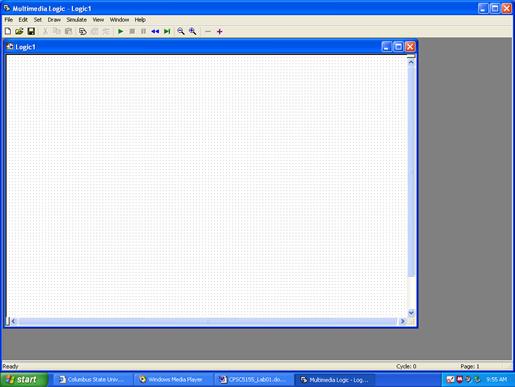The height and width of the screenshot is (387, 515).
Task: Click the Windows Start button
Action: 23,380
